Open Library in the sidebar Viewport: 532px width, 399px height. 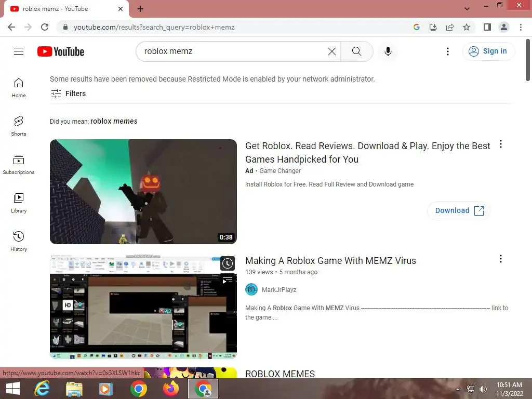point(19,203)
